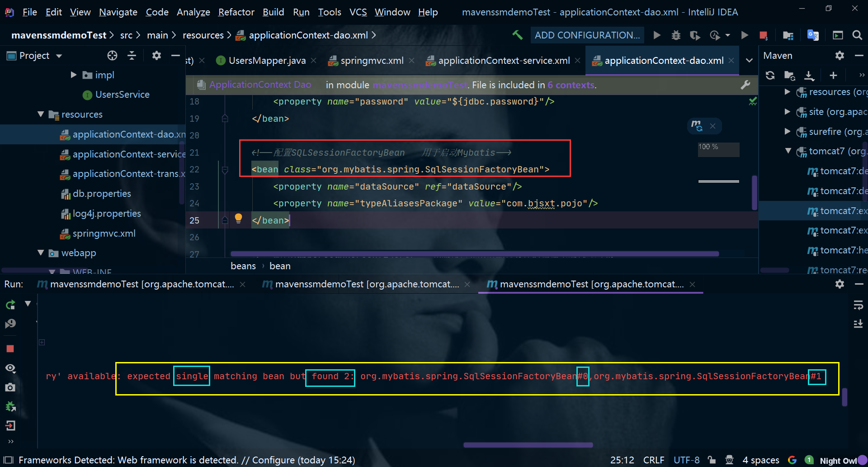Stop process red square in Run panel
Screen dimensions: 868x467
tap(10, 348)
